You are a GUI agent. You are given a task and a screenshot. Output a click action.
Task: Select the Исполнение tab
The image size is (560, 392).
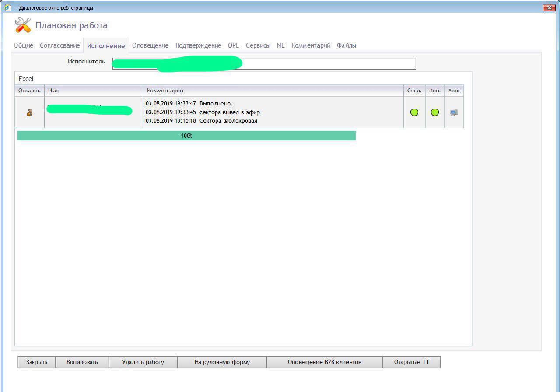point(106,45)
